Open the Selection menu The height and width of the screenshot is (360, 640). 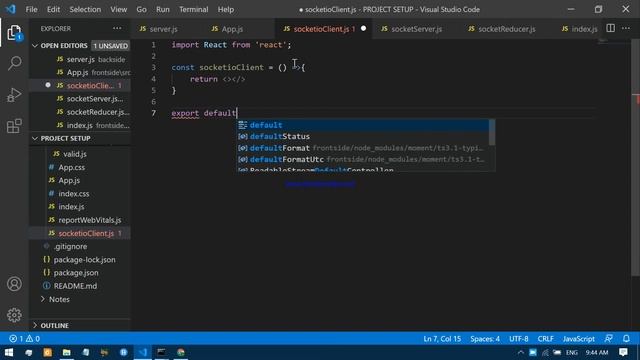85,9
